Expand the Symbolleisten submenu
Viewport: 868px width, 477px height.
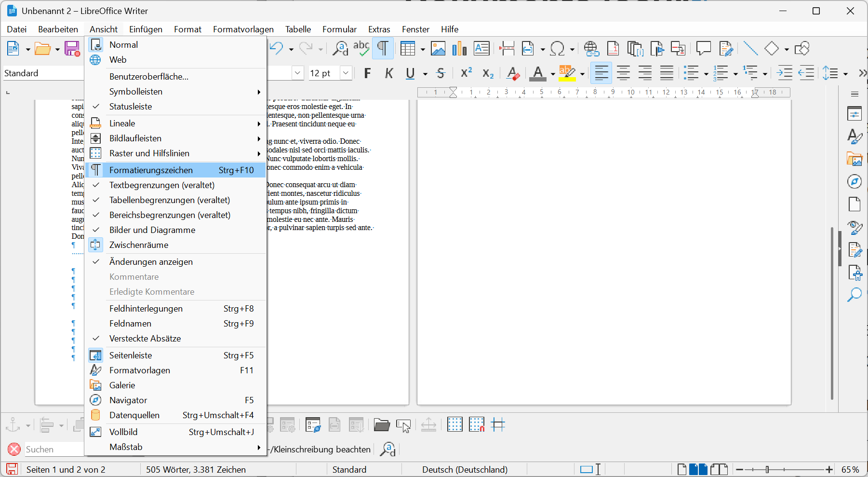[x=175, y=92]
